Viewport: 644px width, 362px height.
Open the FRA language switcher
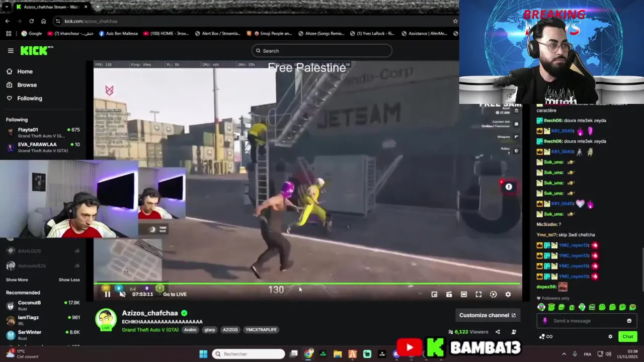click(x=588, y=354)
